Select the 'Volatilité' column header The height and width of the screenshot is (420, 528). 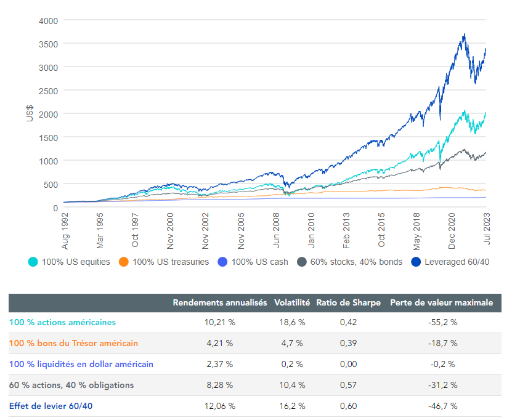point(291,303)
